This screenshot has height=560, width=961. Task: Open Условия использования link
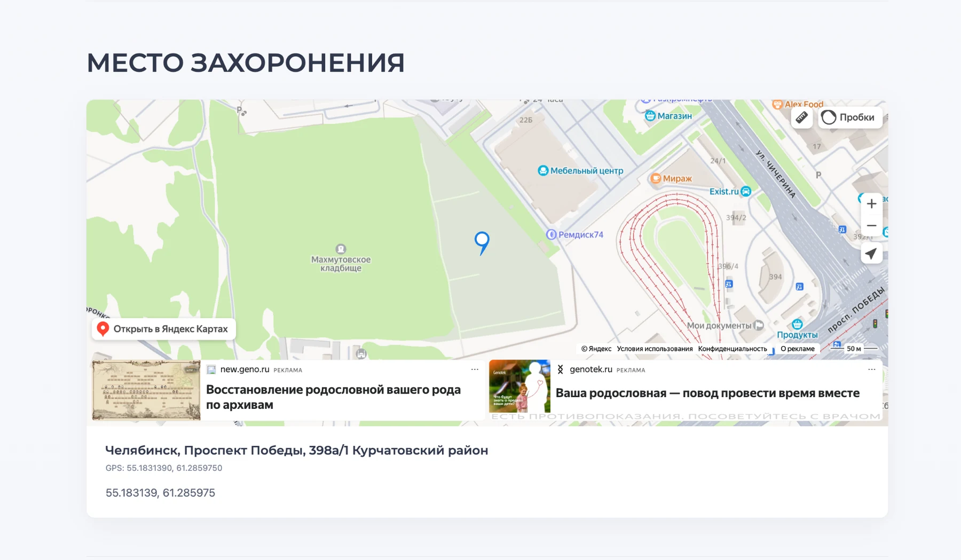[655, 349]
